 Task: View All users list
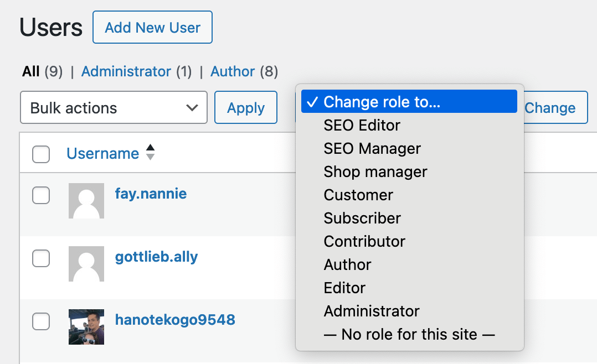30,71
